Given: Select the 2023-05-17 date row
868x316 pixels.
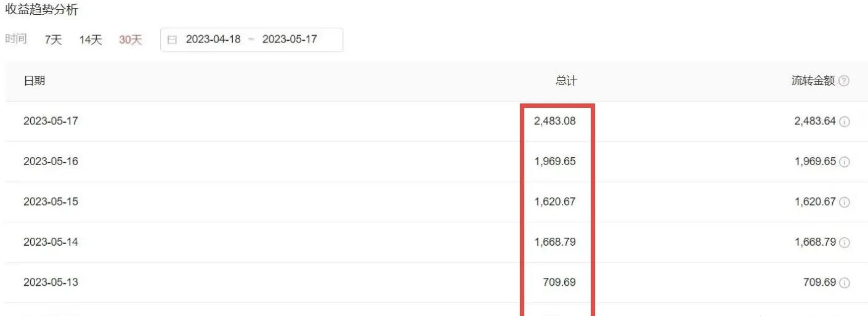Looking at the screenshot, I should 51,121.
